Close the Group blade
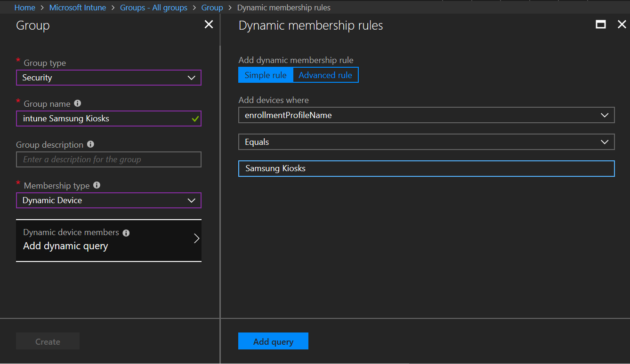This screenshot has width=630, height=364. [x=209, y=24]
